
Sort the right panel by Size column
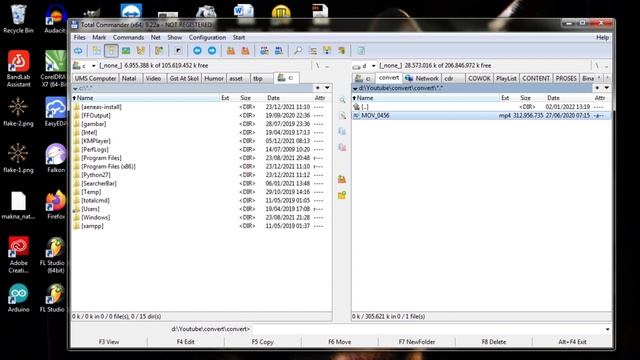point(525,98)
